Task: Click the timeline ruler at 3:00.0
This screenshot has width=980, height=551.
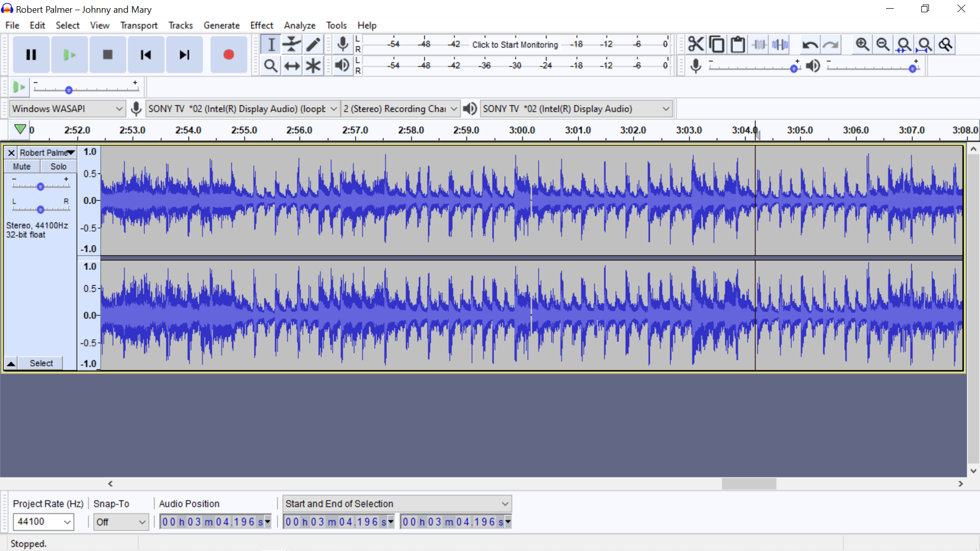Action: 522,131
